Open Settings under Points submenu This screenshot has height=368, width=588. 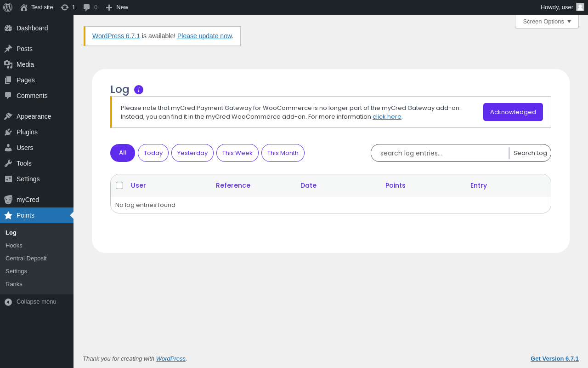pos(16,271)
